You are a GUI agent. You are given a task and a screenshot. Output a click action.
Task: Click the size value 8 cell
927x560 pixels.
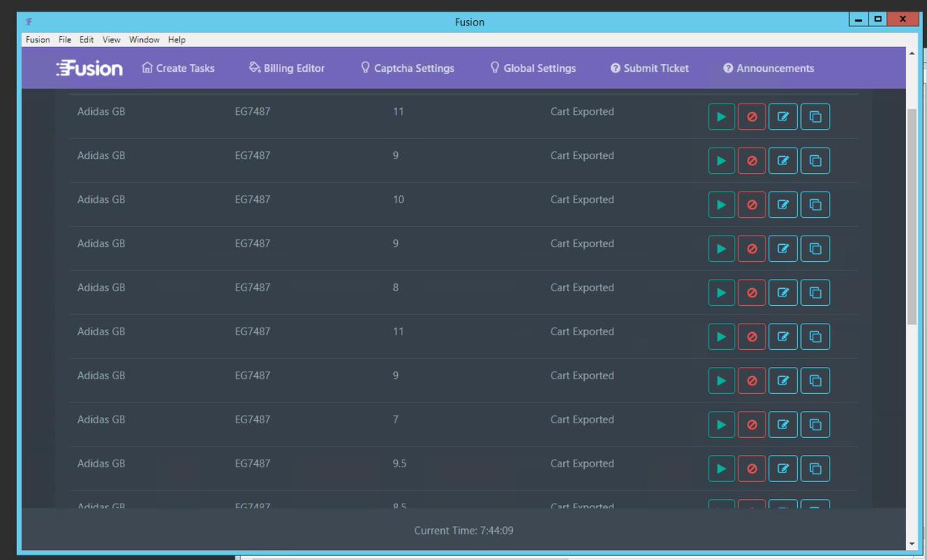(x=396, y=287)
